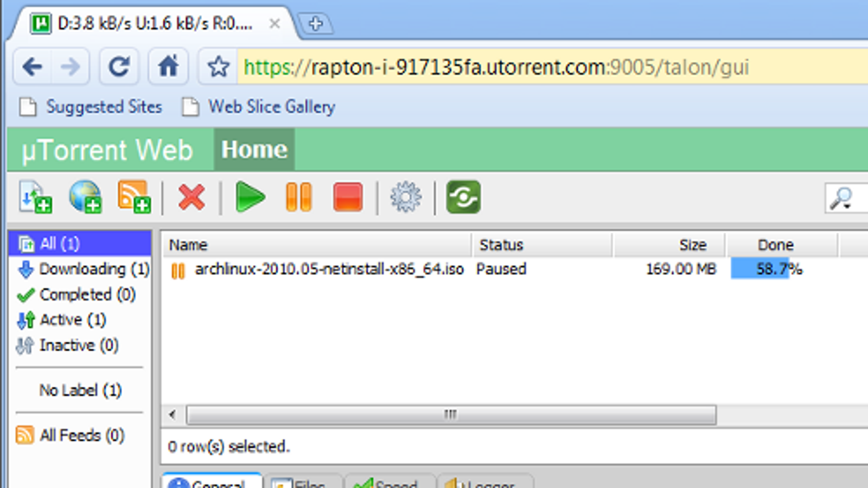Stop the torrent with the red stop icon

point(348,197)
